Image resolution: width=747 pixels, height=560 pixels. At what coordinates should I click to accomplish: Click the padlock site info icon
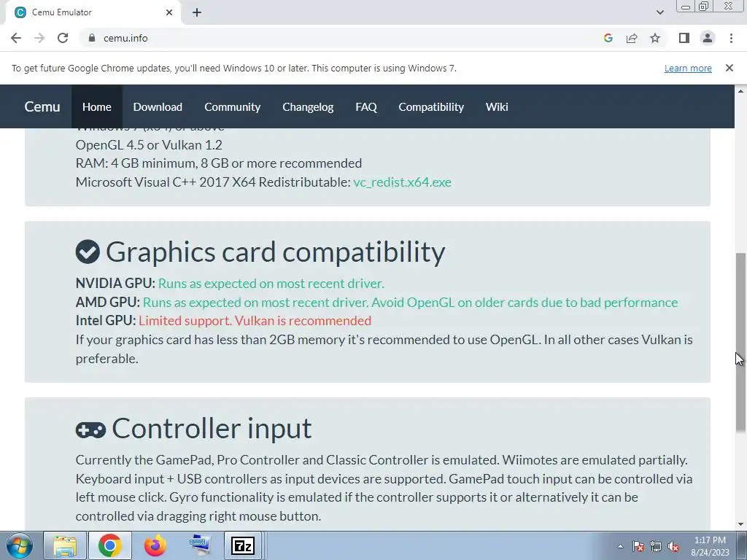tap(91, 38)
